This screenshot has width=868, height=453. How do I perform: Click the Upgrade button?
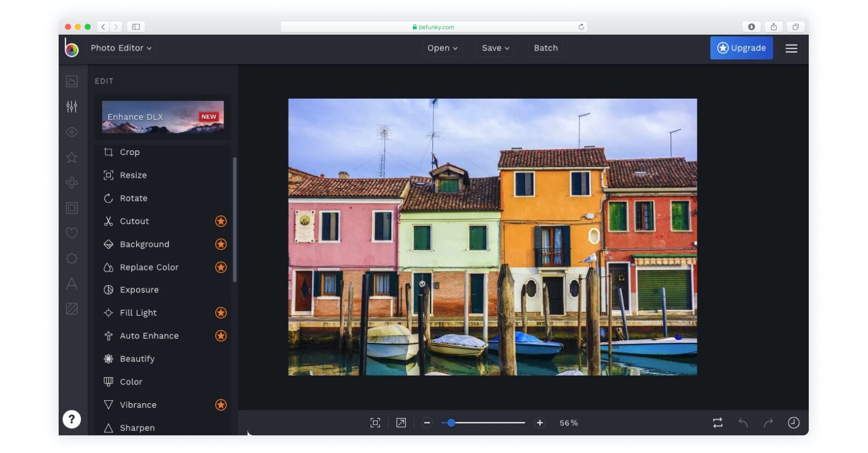[741, 48]
